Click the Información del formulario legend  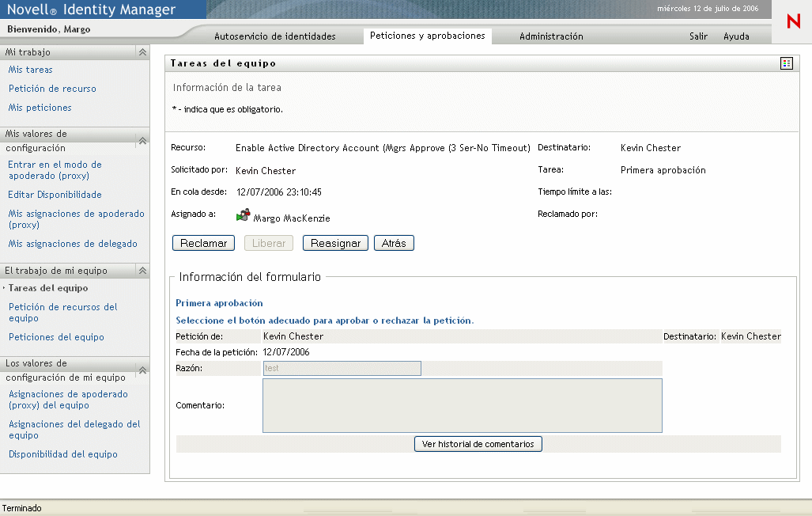250,277
